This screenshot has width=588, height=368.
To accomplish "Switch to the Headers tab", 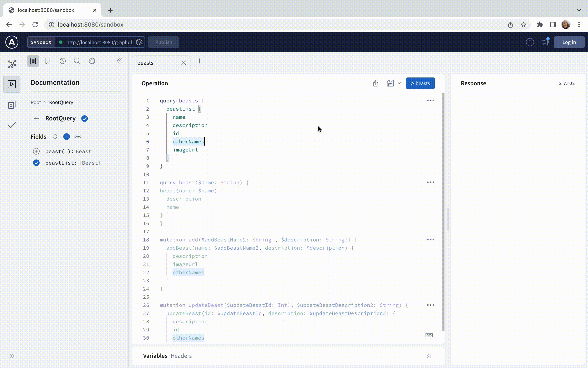I will [x=181, y=356].
